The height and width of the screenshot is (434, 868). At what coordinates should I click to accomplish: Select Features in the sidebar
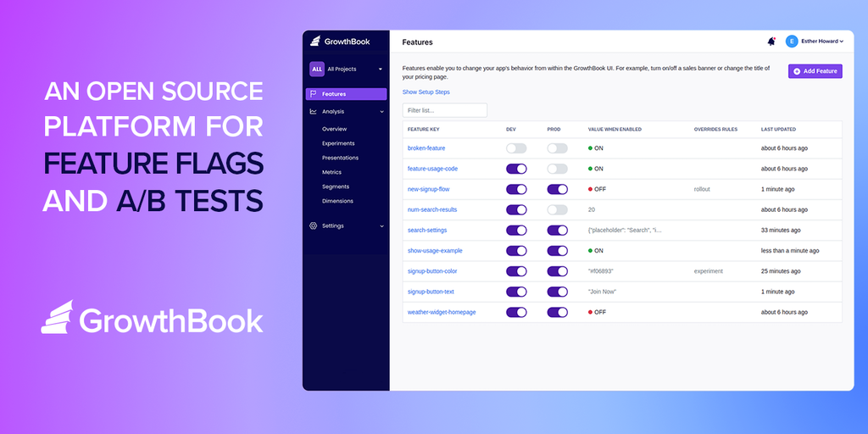[346, 94]
